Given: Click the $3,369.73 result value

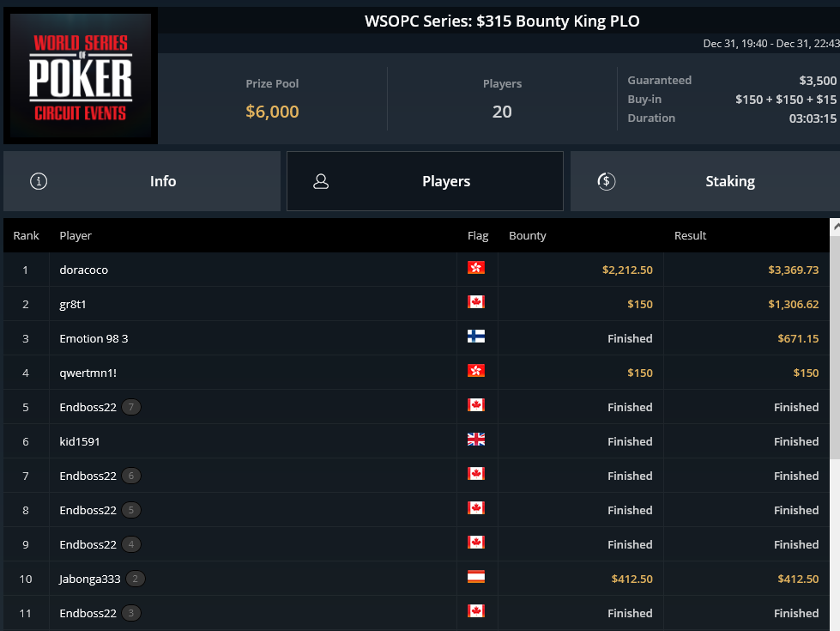Looking at the screenshot, I should (x=794, y=270).
